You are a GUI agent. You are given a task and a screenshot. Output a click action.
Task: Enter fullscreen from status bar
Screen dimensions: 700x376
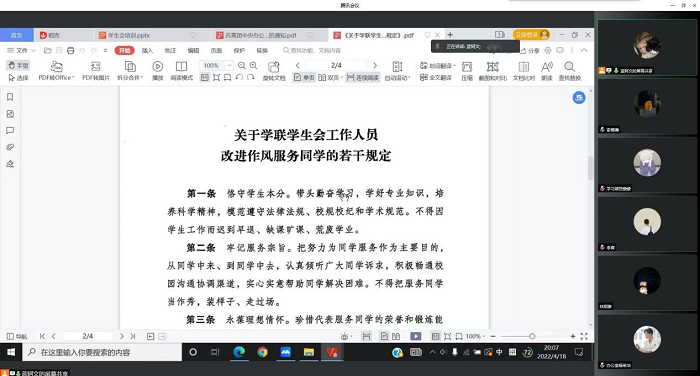tap(584, 336)
